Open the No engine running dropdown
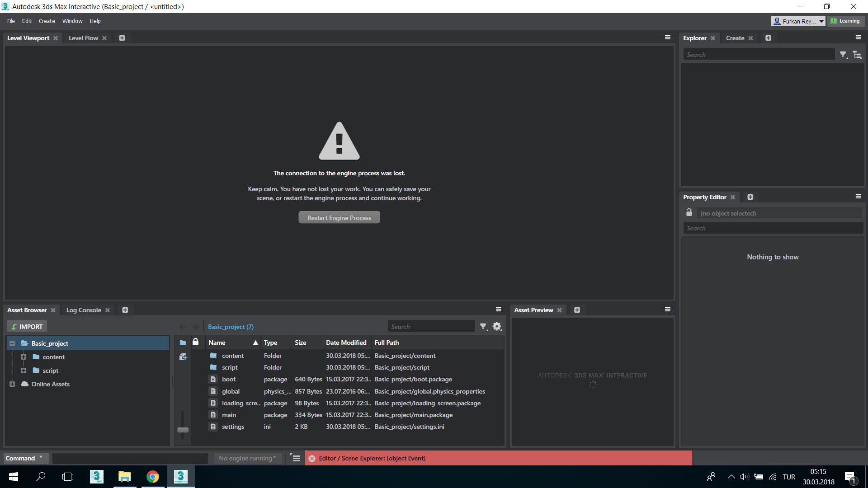The width and height of the screenshot is (868, 488). 248,458
